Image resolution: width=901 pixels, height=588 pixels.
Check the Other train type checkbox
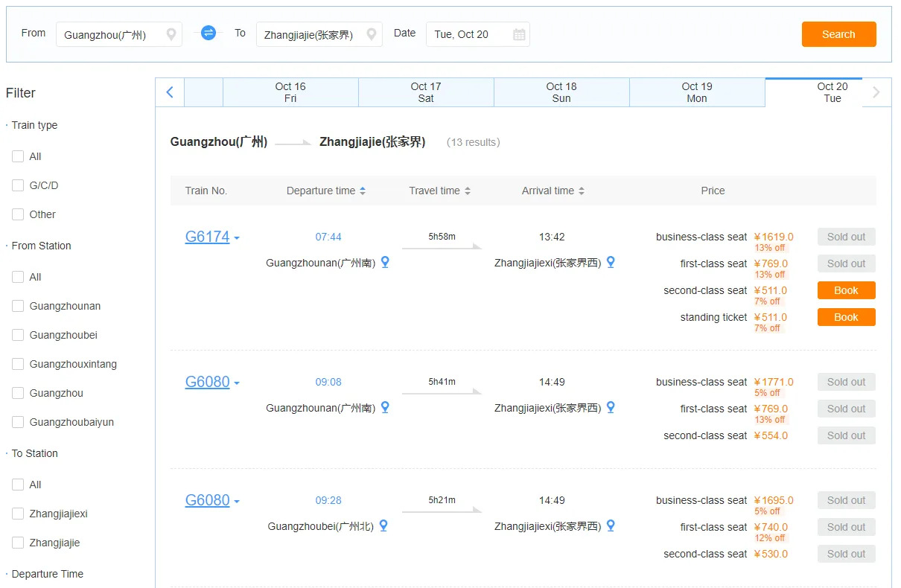coord(18,214)
